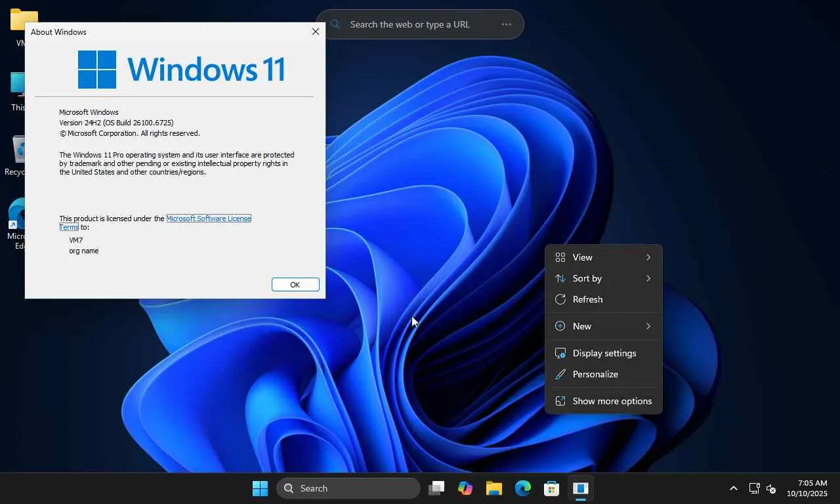
Task: Open File Explorer from the taskbar
Action: (x=494, y=488)
